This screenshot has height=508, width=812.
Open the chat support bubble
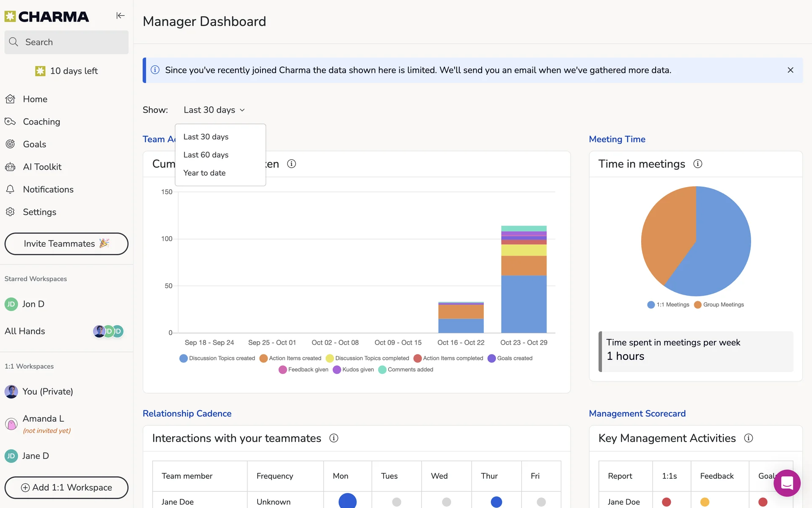click(x=787, y=483)
